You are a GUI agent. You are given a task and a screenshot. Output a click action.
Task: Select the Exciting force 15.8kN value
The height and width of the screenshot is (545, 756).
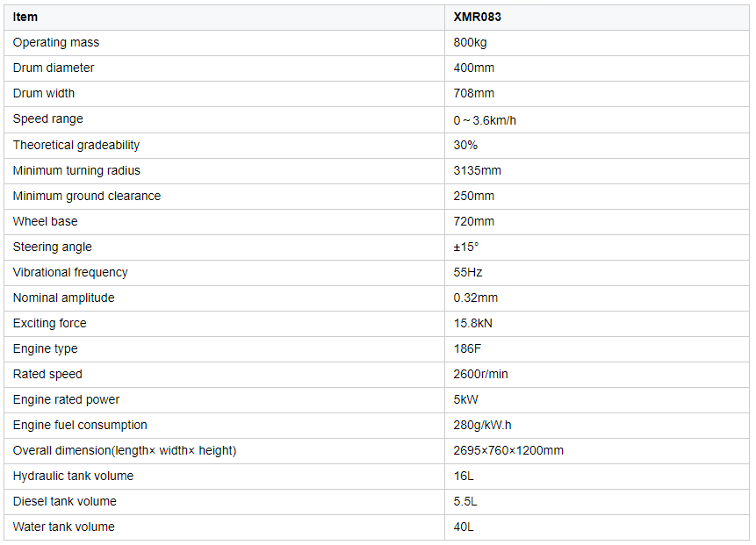tap(472, 323)
